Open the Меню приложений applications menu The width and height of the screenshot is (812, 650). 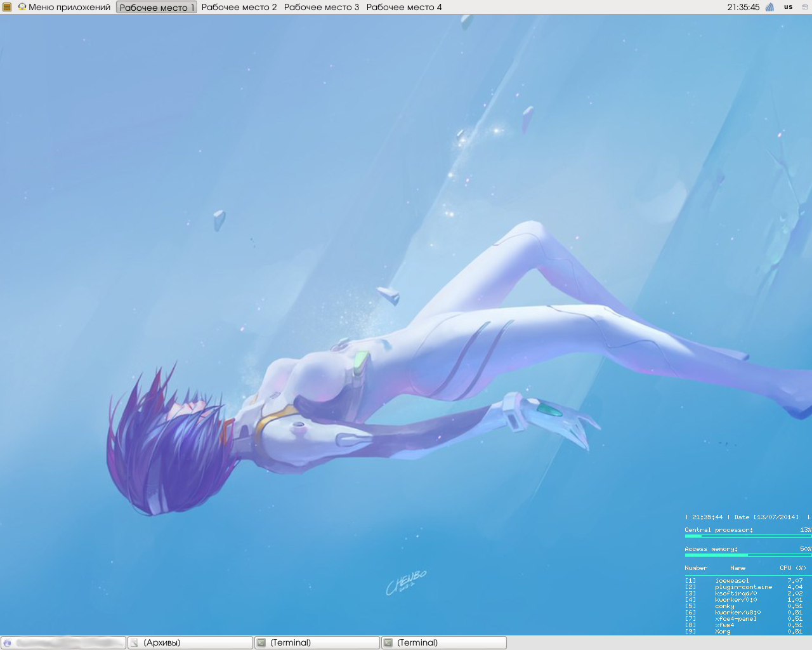[x=64, y=7]
